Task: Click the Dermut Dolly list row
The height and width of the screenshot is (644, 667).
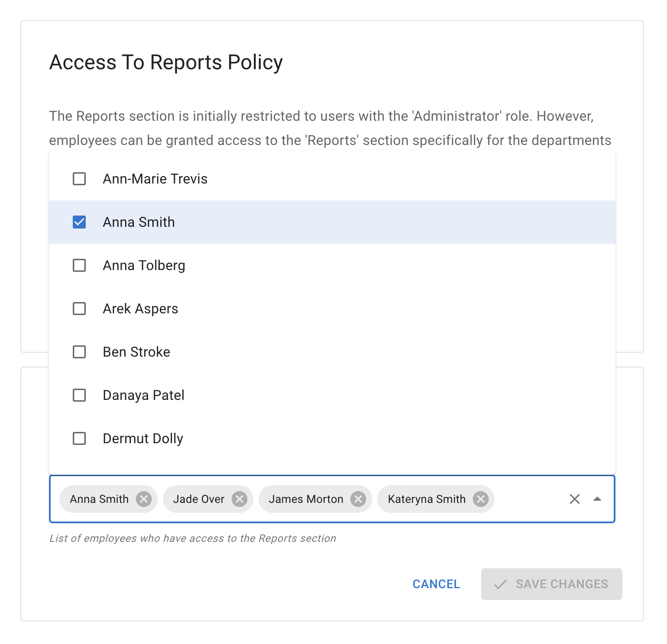Action: coord(142,438)
